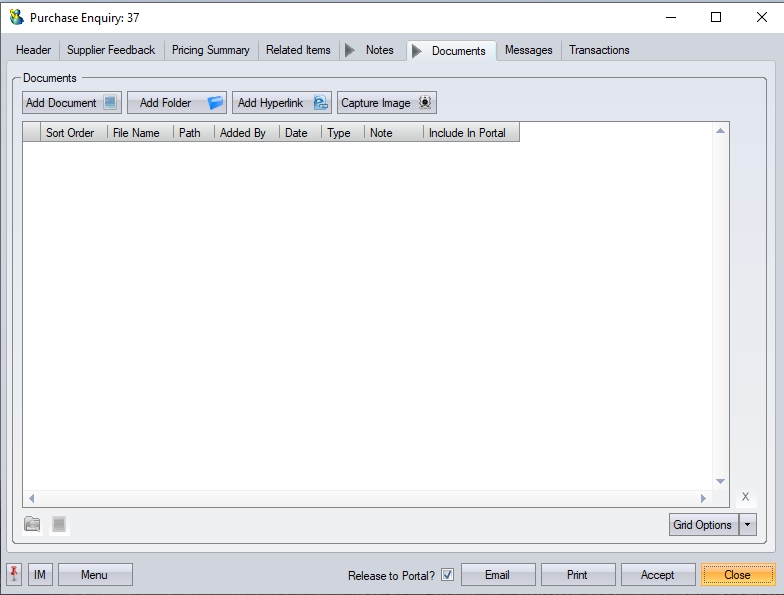Go to the Related Items tab
This screenshot has height=595, width=784.
(298, 50)
